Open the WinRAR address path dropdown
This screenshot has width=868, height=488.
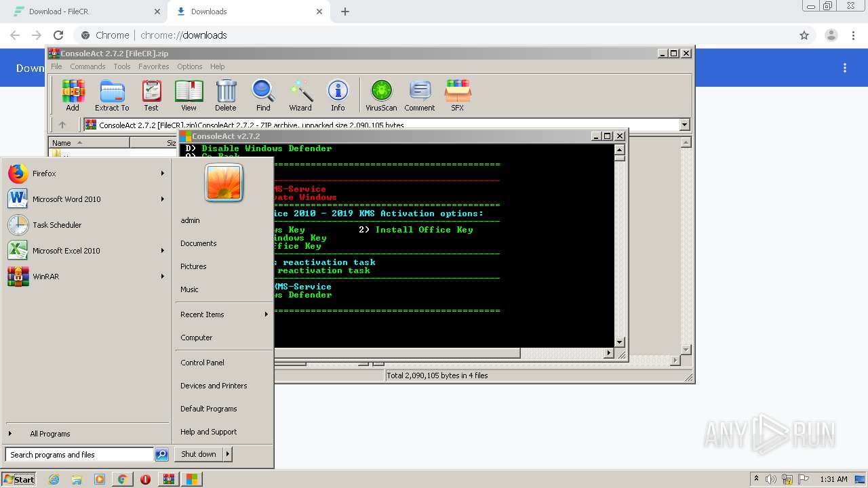click(x=684, y=125)
